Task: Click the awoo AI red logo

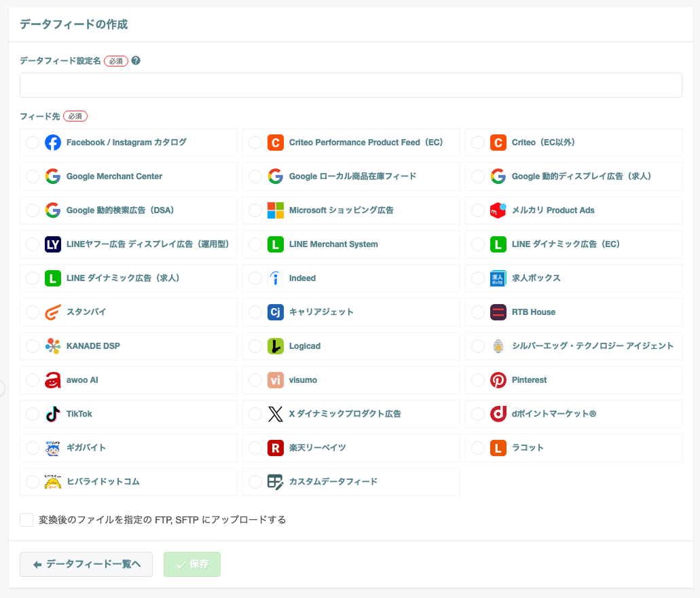Action: (x=53, y=380)
